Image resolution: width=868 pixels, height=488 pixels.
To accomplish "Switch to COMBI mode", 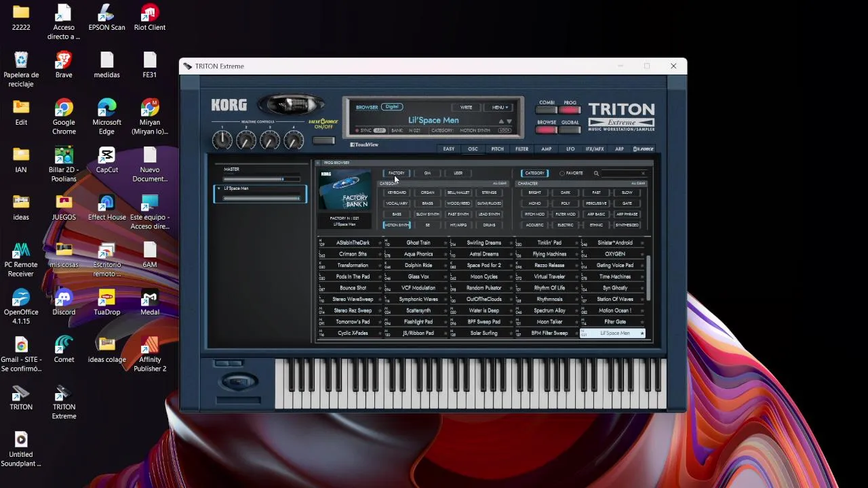I will tap(547, 110).
